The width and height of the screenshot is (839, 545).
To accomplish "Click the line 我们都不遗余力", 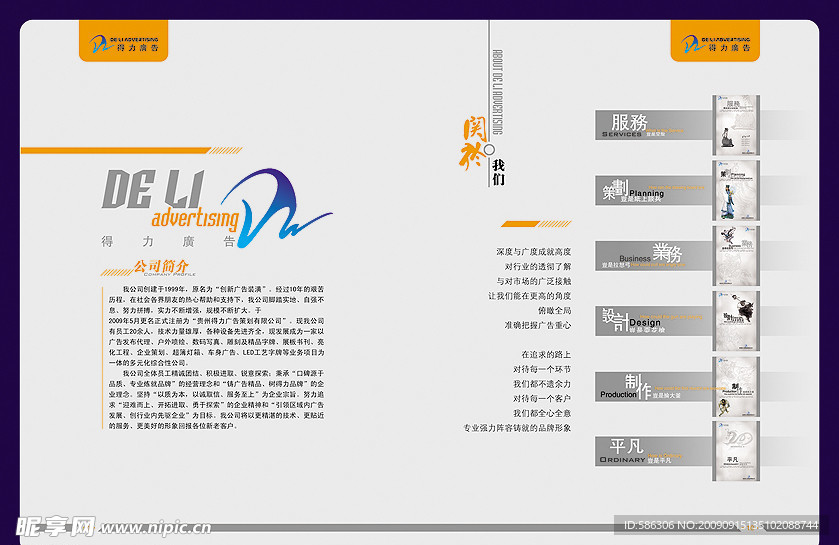I will coord(542,384).
